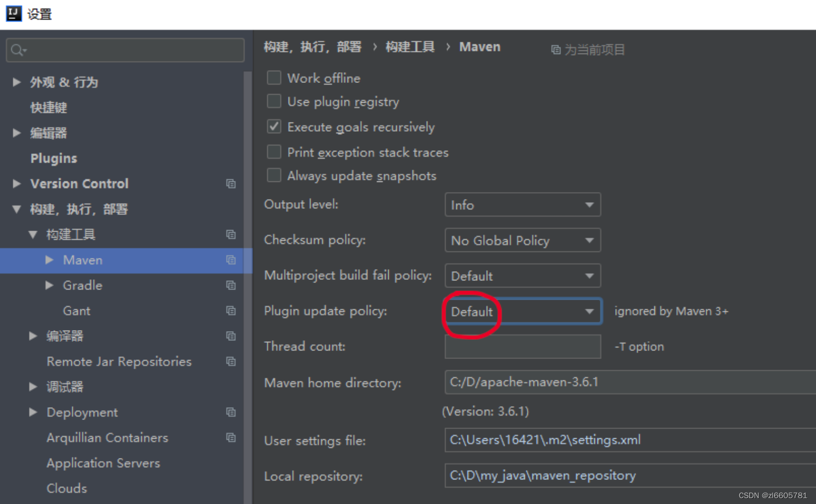
Task: Click project-level icon beside Arquillian Containers
Action: coord(231,438)
